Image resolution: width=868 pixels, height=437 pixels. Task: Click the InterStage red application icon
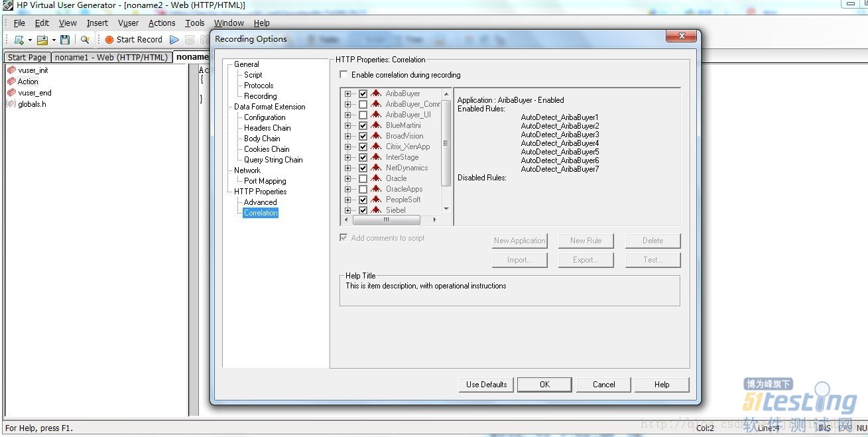(x=376, y=157)
